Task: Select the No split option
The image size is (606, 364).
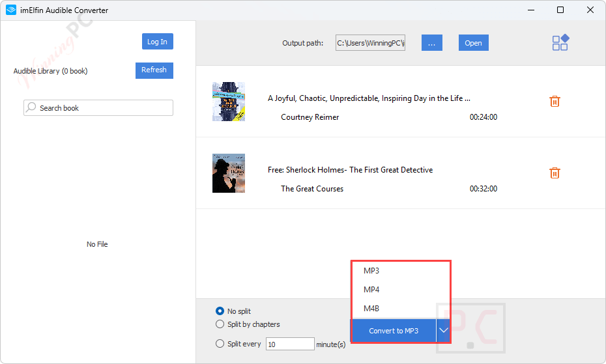Action: click(220, 311)
